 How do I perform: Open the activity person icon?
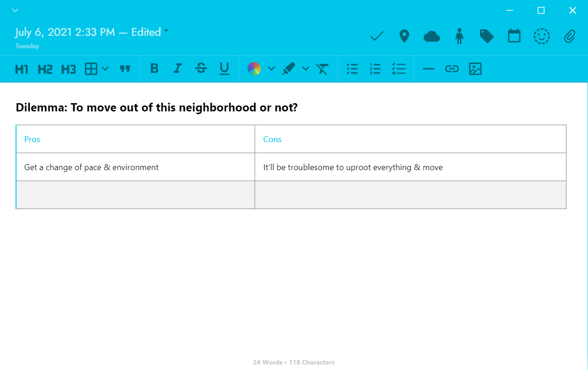[459, 36]
